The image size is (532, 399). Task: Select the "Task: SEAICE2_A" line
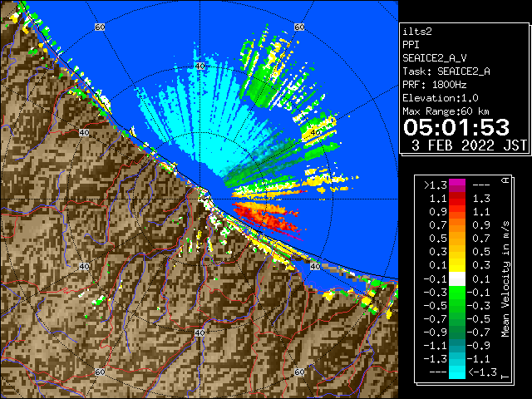pyautogui.click(x=446, y=71)
